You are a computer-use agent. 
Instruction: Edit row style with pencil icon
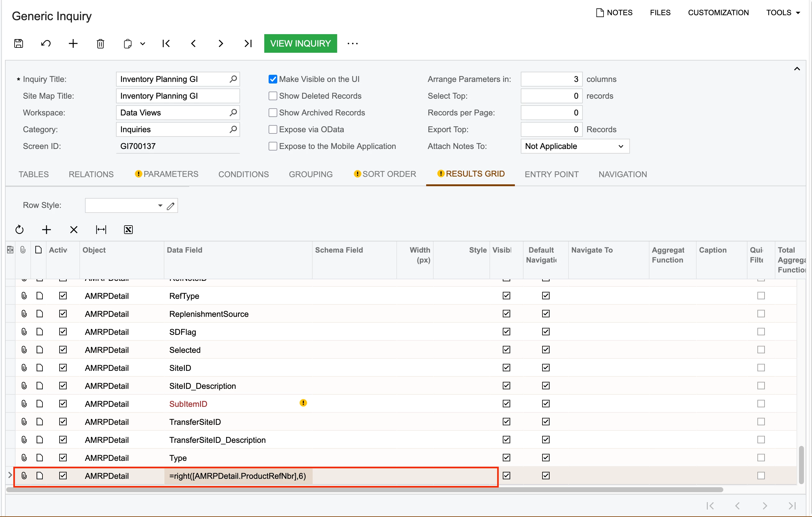click(x=171, y=206)
